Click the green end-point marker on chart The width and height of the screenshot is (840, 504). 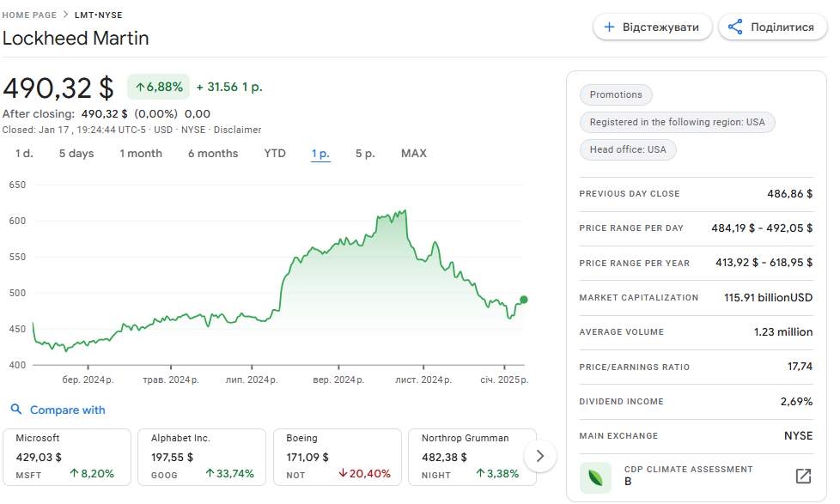point(524,300)
